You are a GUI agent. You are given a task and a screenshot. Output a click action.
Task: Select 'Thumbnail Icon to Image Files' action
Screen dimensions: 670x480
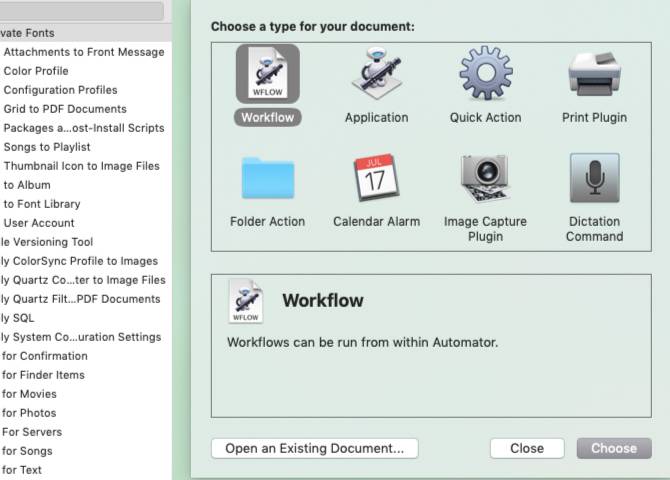click(85, 166)
